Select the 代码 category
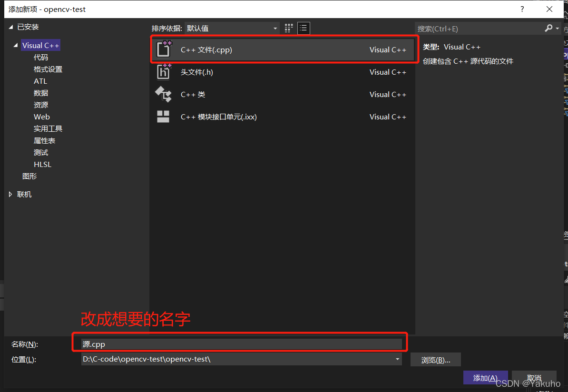Viewport: 568px width, 392px height. coord(41,57)
